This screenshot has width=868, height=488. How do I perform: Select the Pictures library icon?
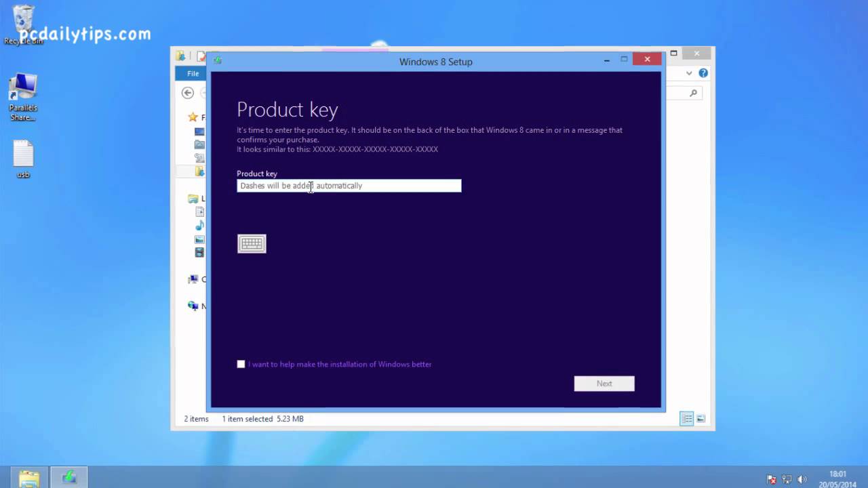(x=199, y=239)
